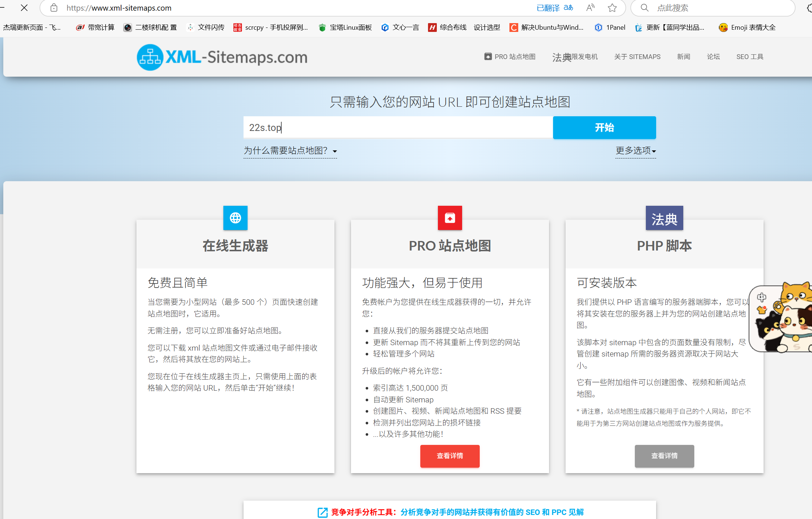Click the 在线生成器 card heading
Image resolution: width=812 pixels, height=519 pixels.
coord(235,246)
